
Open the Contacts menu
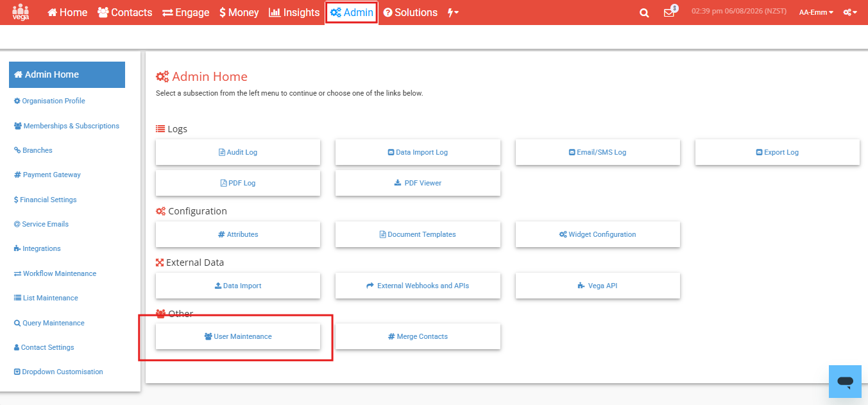[x=125, y=12]
